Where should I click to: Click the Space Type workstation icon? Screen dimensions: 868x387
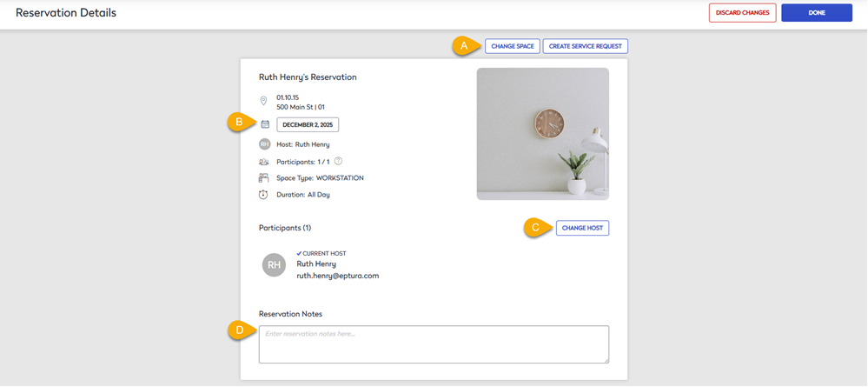point(264,177)
